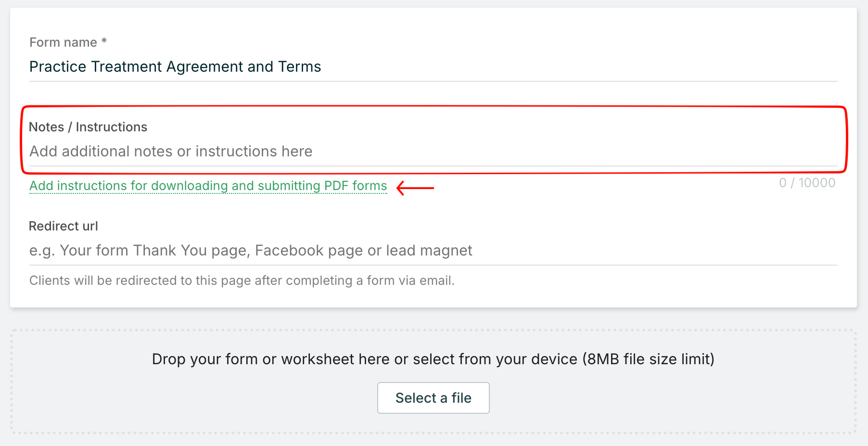The image size is (868, 446).
Task: Click the 8MB file size limit note
Action: (649, 359)
